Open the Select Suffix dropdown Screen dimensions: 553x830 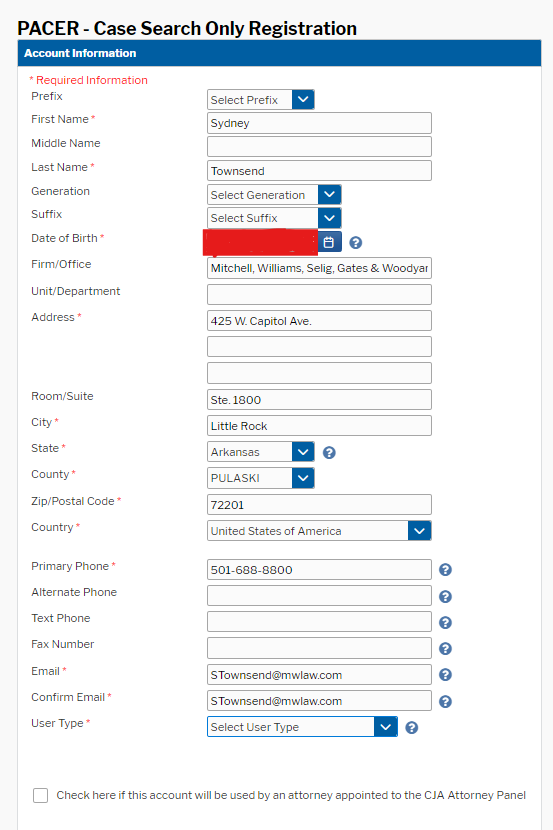pyautogui.click(x=274, y=218)
